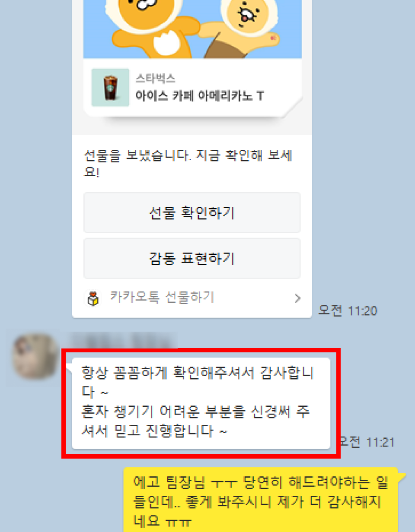Click the blurred sender name above message
Viewport: 415px width, 532px height.
[122, 340]
